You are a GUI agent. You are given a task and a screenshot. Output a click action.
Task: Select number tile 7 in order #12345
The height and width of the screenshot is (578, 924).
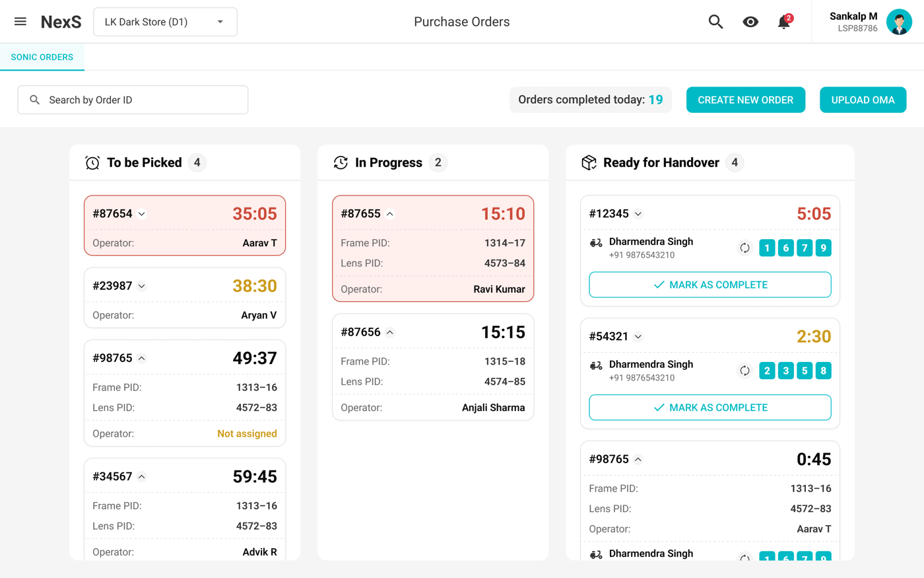pyautogui.click(x=805, y=248)
